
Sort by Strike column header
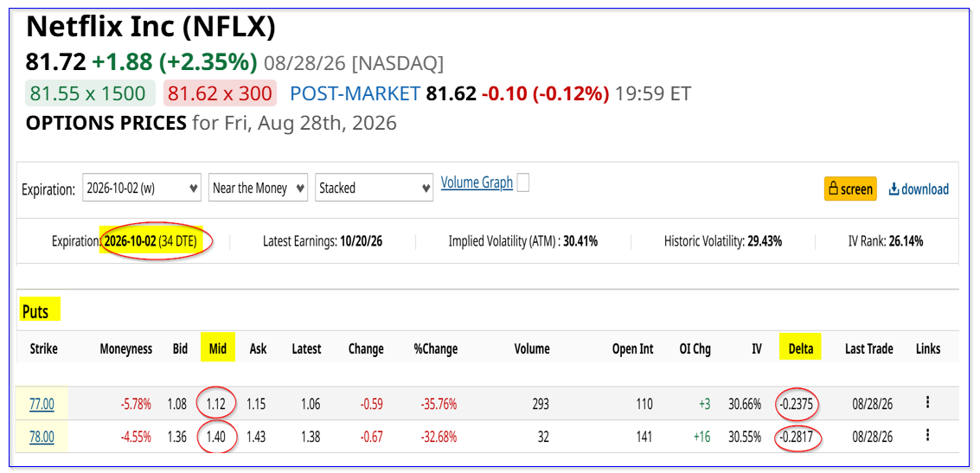[43, 348]
